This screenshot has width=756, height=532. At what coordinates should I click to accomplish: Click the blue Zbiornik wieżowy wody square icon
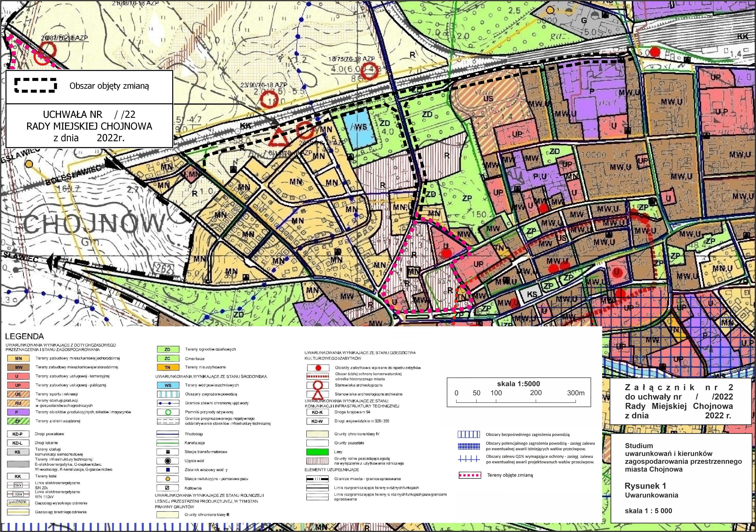click(x=168, y=470)
